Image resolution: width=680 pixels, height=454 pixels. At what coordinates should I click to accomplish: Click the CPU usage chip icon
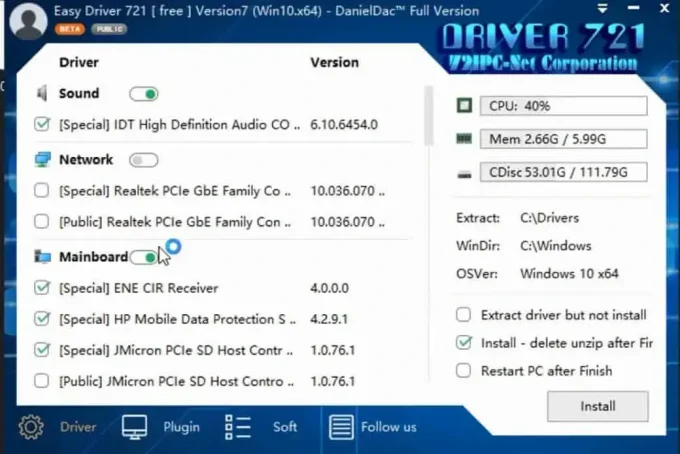(x=464, y=106)
